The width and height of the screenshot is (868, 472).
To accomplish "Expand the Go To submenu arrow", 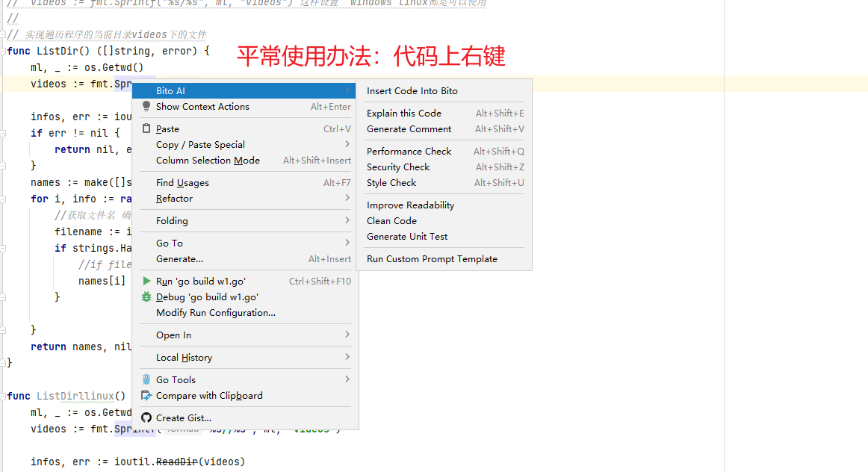I will tap(347, 243).
